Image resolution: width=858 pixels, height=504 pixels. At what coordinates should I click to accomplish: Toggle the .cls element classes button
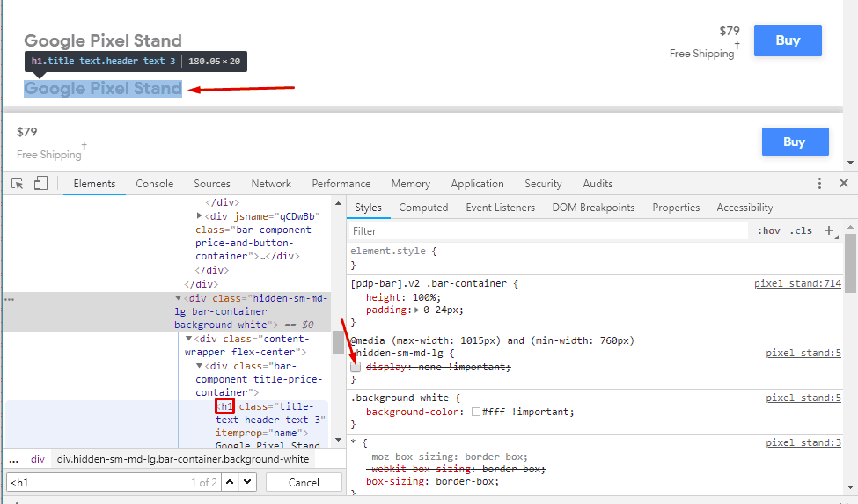(801, 231)
